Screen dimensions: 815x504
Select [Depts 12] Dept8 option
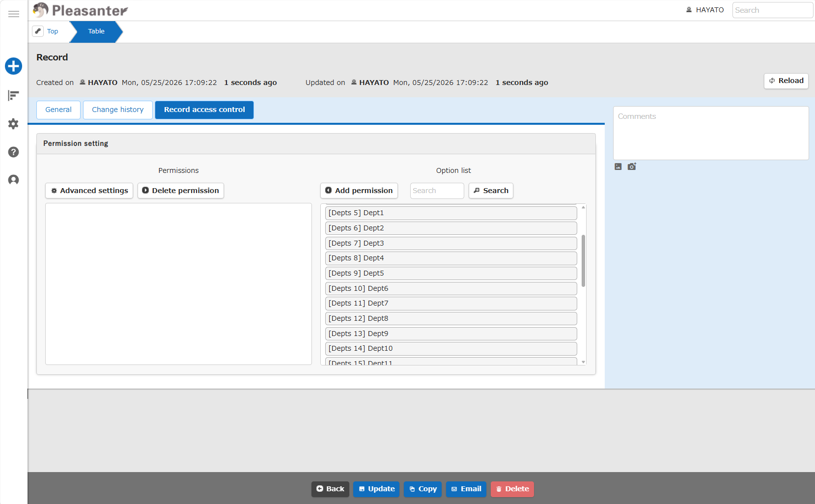click(451, 319)
